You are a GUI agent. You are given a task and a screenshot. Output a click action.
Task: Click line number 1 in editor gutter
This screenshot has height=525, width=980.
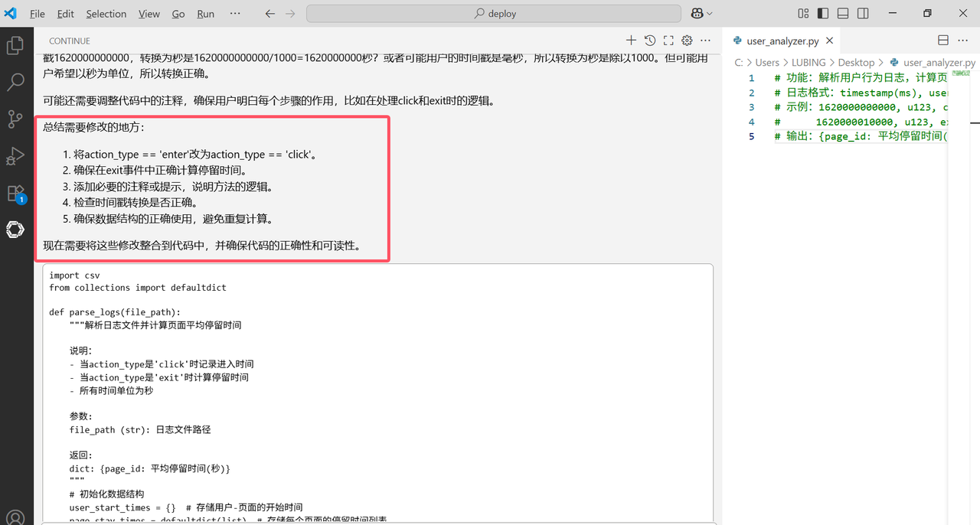[751, 78]
